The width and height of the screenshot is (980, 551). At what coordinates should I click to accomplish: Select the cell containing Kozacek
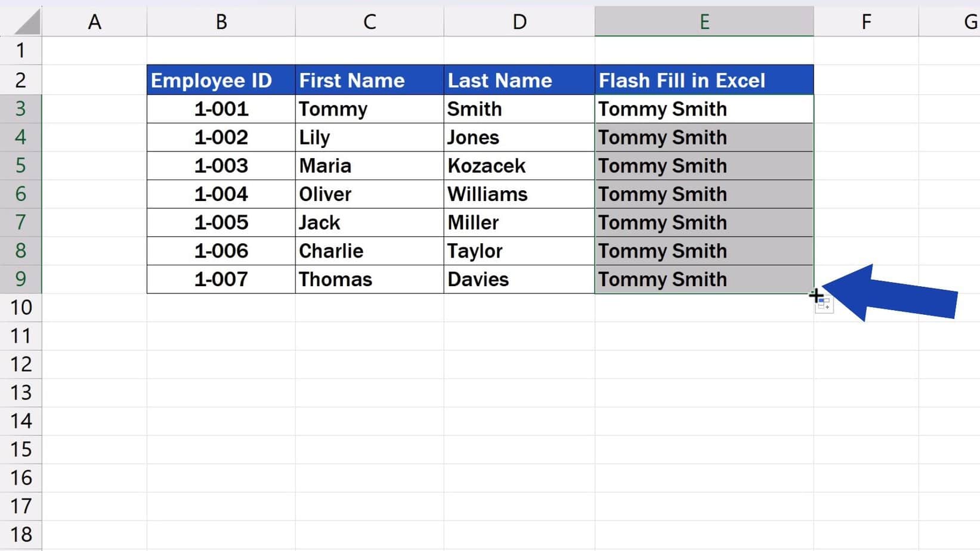[519, 166]
